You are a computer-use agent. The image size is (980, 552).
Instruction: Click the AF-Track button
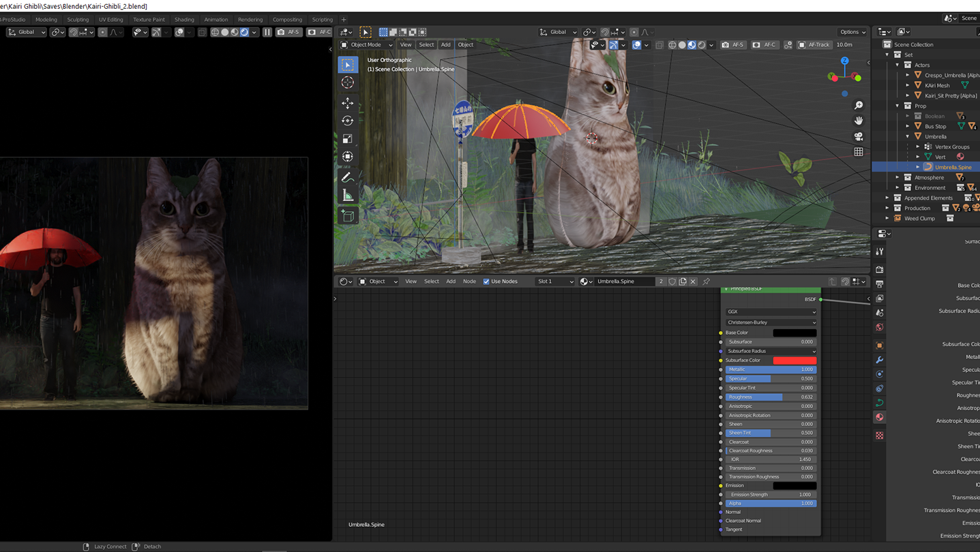(814, 45)
